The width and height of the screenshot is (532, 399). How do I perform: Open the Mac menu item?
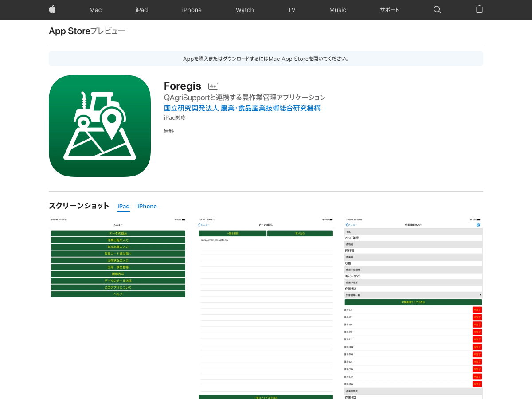[x=95, y=10]
